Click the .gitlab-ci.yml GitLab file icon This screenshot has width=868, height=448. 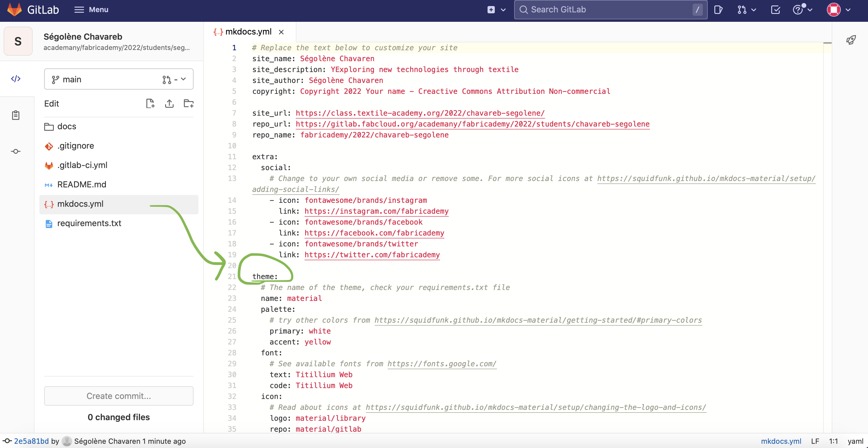pos(49,165)
